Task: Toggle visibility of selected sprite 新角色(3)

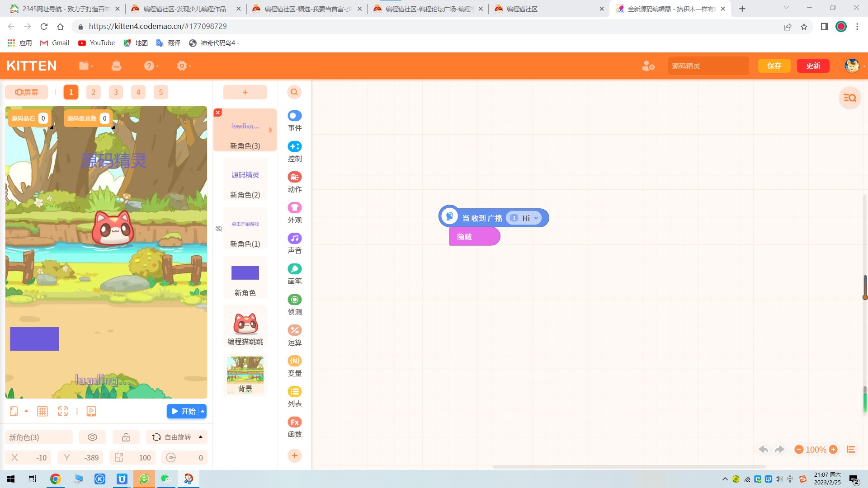Action: coord(92,437)
